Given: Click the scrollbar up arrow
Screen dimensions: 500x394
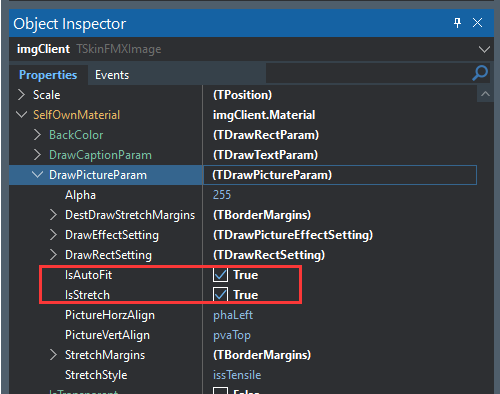Looking at the screenshot, I should [x=485, y=94].
